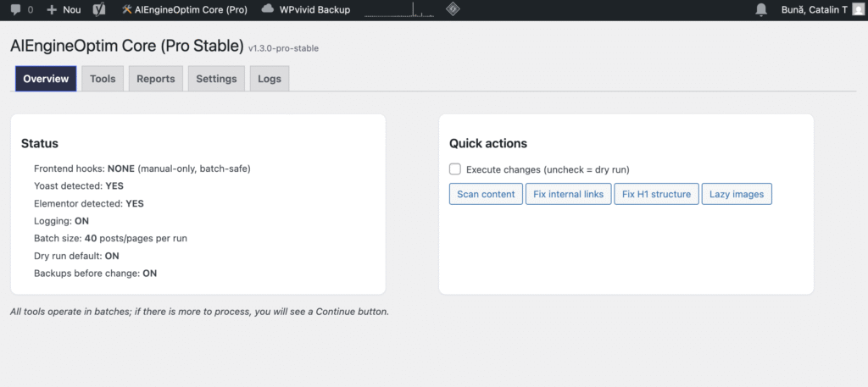
Task: Switch to the Tools tab
Action: point(103,79)
